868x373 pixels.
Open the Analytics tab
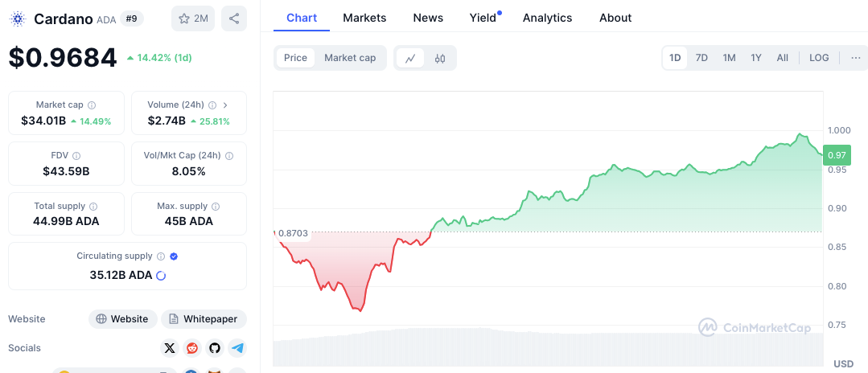pos(547,18)
